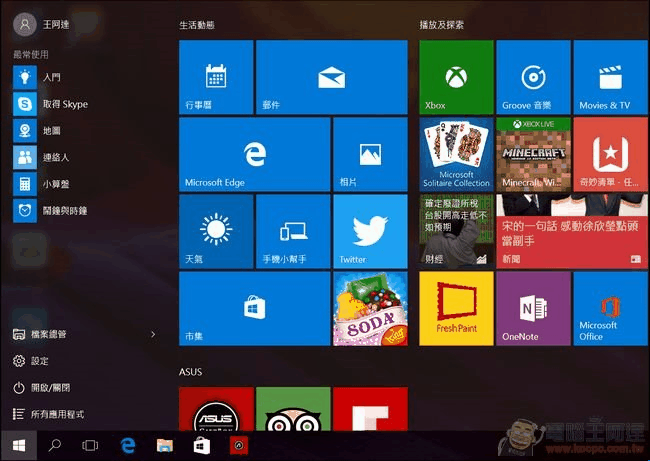Open the 郵件 mail tile

pyautogui.click(x=332, y=77)
